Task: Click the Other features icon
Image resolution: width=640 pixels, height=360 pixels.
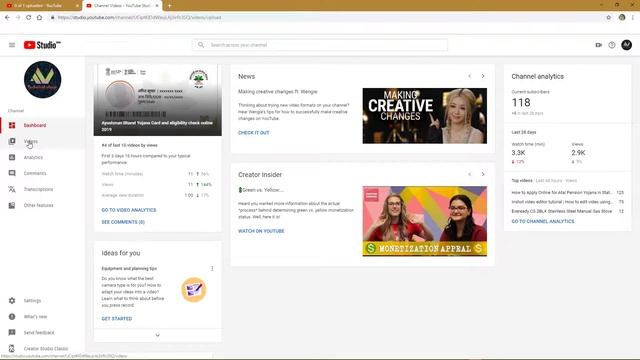Action: pyautogui.click(x=12, y=205)
